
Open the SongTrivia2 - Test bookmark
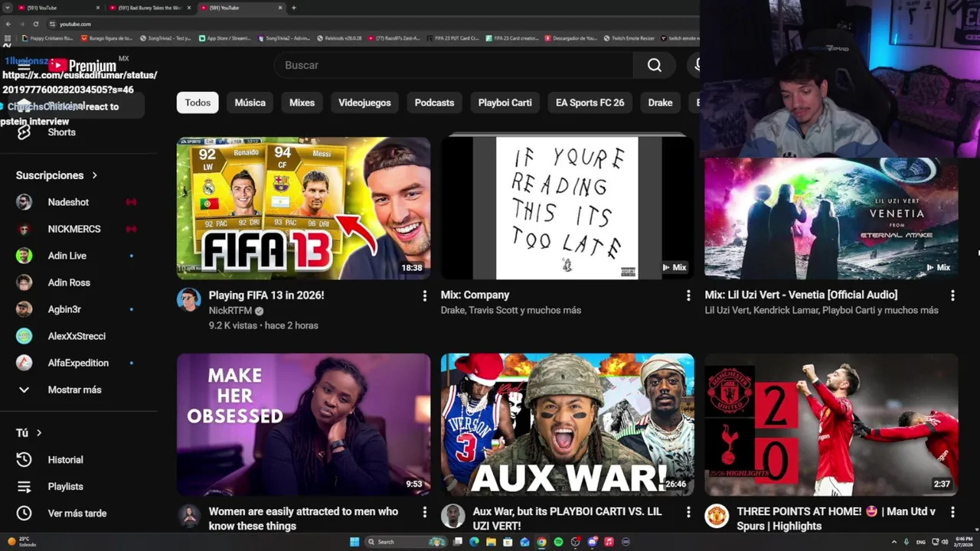pyautogui.click(x=165, y=38)
